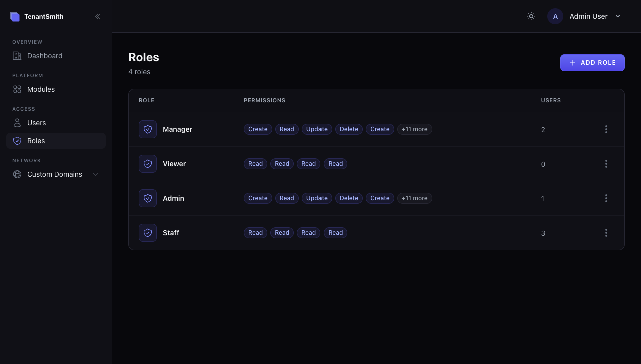Click the Viewer role name
Screen dimensions: 641x364
(174, 164)
